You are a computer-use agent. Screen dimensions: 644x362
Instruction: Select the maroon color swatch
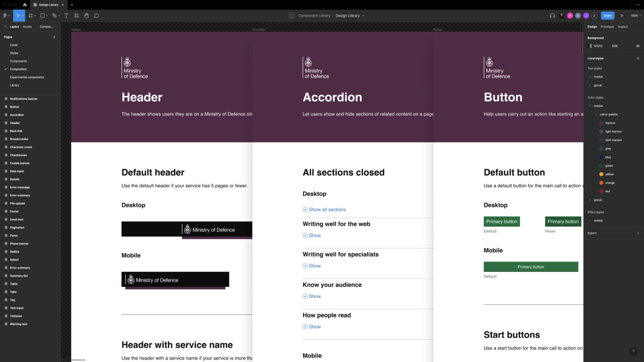[x=601, y=123]
